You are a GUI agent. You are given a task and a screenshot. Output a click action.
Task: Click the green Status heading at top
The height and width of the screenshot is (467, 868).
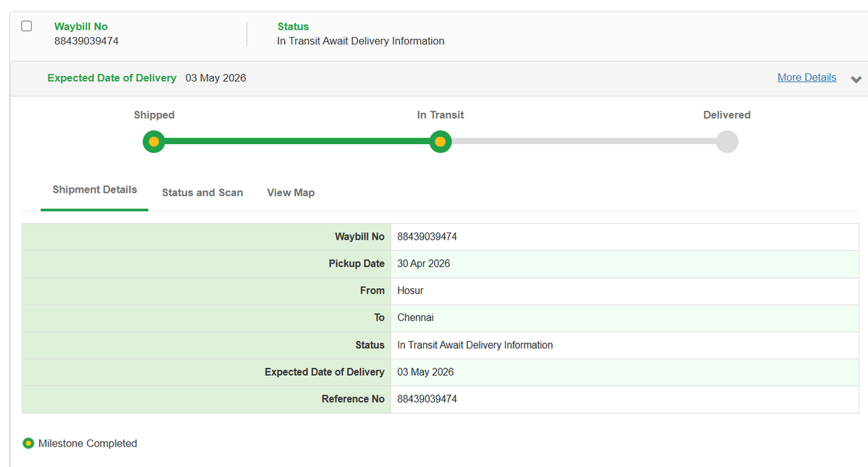(293, 27)
